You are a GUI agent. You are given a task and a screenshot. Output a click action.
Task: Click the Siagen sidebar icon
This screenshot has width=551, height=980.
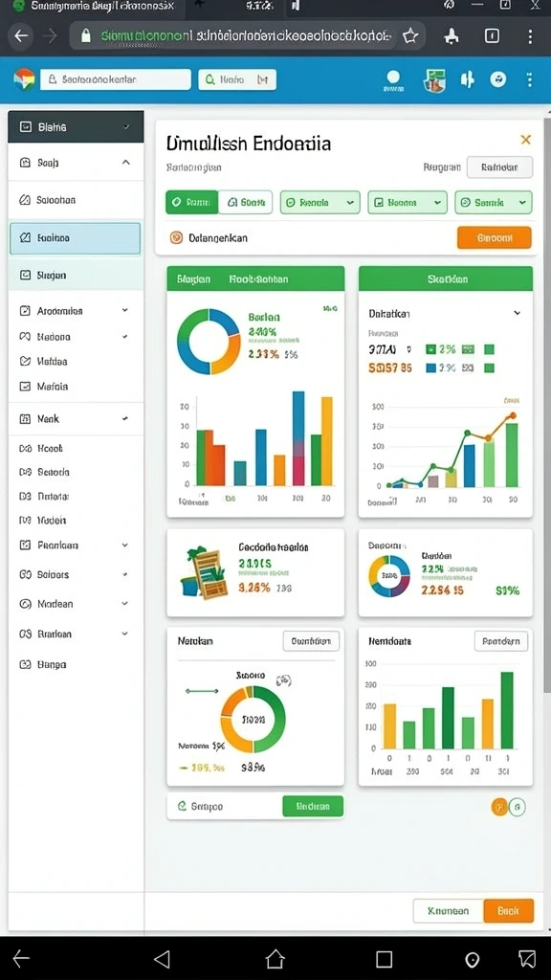click(x=25, y=275)
